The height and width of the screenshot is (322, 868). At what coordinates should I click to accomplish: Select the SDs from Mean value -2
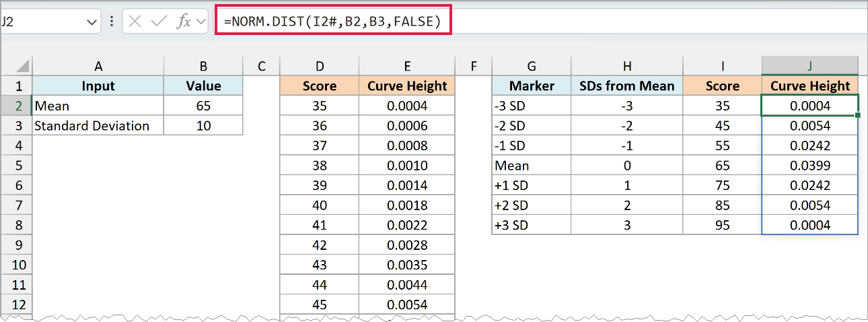627,125
